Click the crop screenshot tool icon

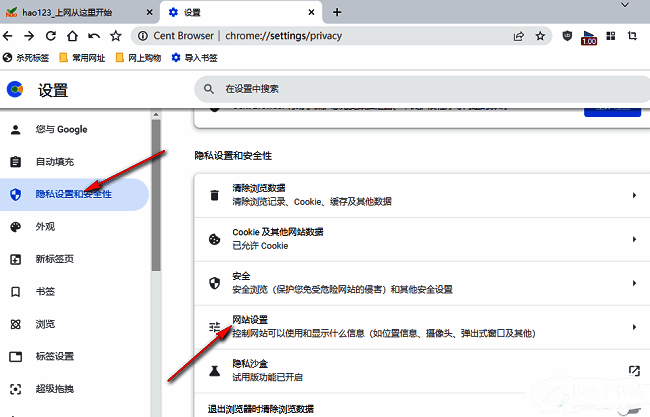tap(632, 36)
